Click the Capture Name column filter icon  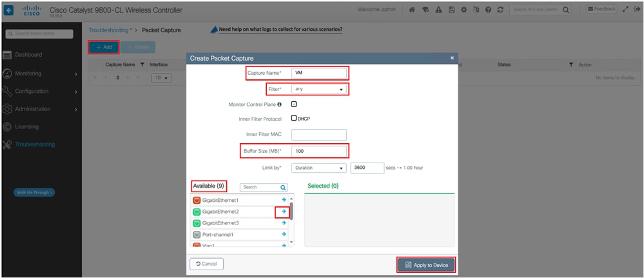click(142, 65)
